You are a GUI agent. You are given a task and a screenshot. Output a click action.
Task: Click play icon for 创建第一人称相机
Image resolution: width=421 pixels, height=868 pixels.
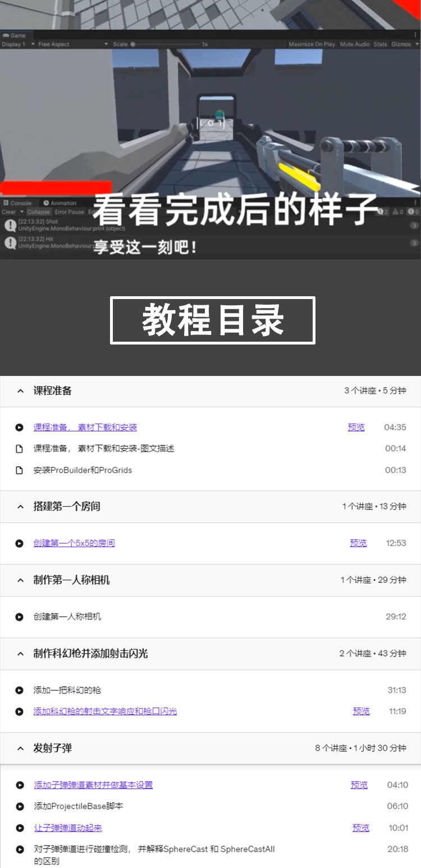(20, 617)
